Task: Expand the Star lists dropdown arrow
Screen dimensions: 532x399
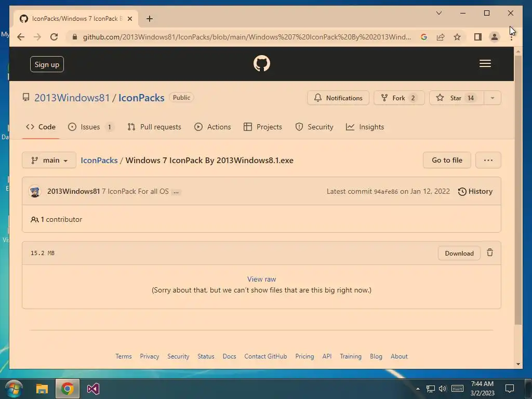Action: [493, 98]
